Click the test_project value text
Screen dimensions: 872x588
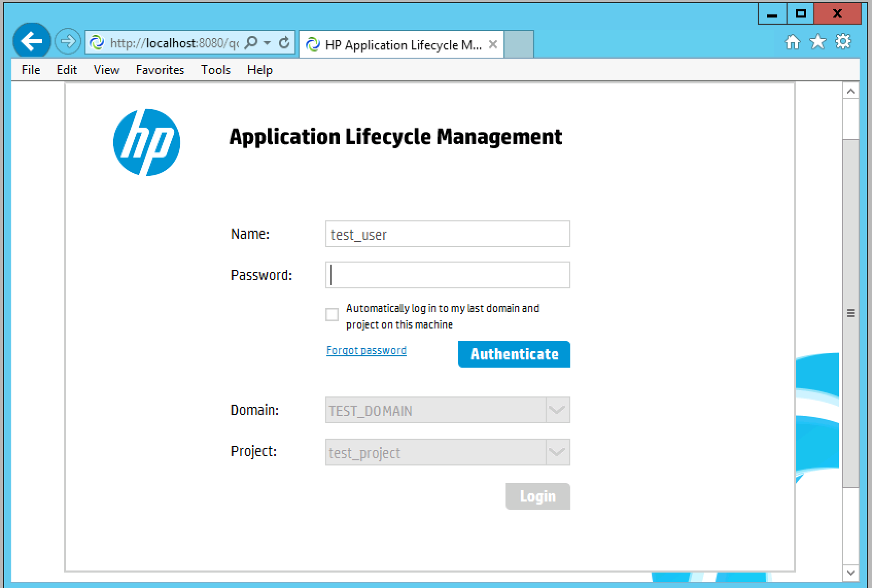(x=364, y=453)
